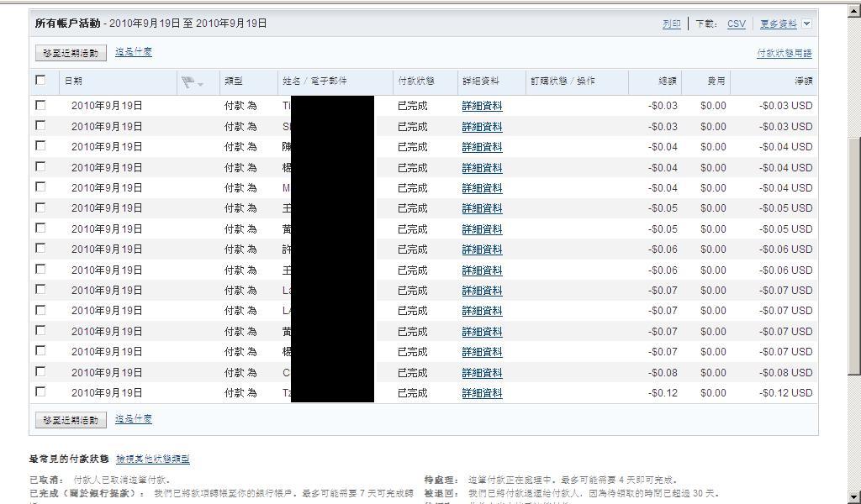
Task: Select the checkbox for the 王 -$0.05 row
Action: pyautogui.click(x=40, y=207)
